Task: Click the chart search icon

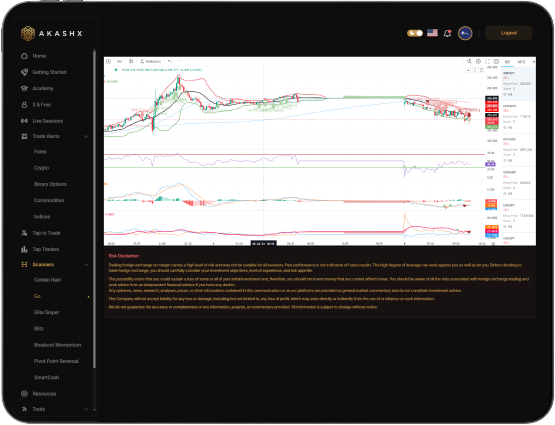Action: pos(469,61)
